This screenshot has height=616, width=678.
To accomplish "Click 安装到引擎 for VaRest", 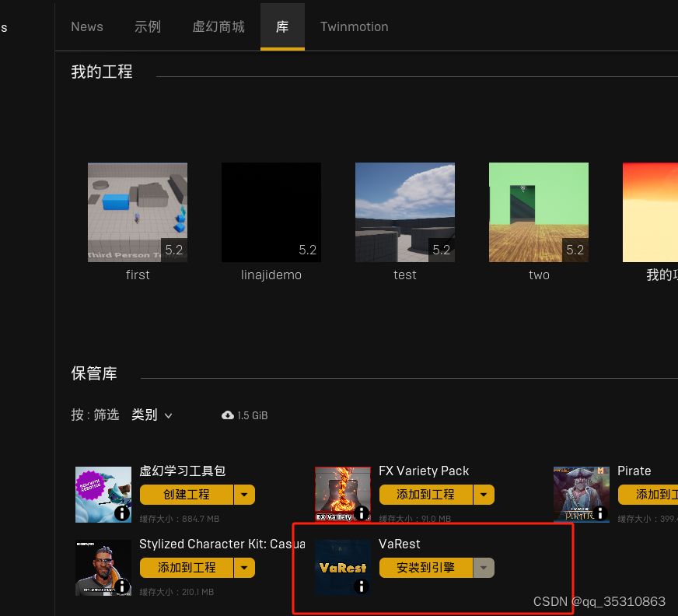I will 427,568.
